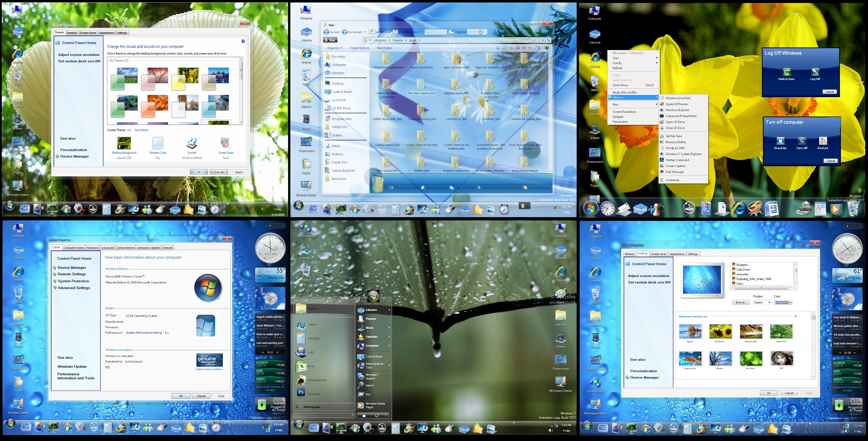
Task: Click the Stand By icon
Action: (x=781, y=141)
